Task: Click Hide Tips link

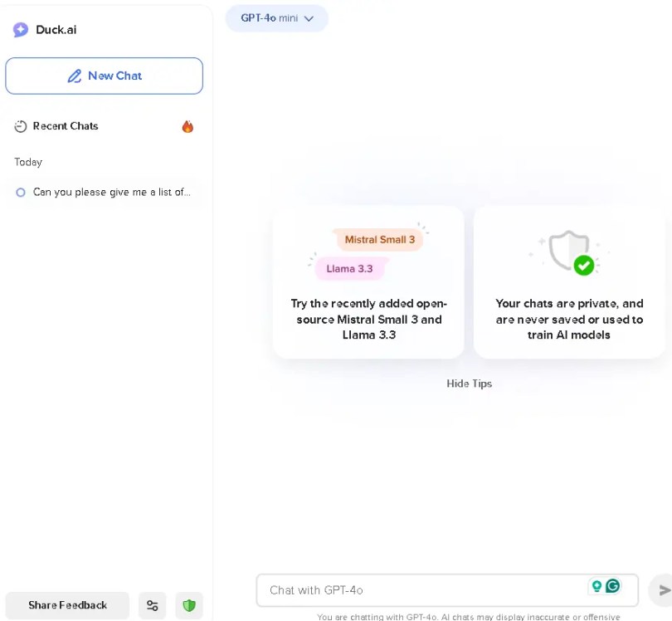Action: [x=470, y=384]
